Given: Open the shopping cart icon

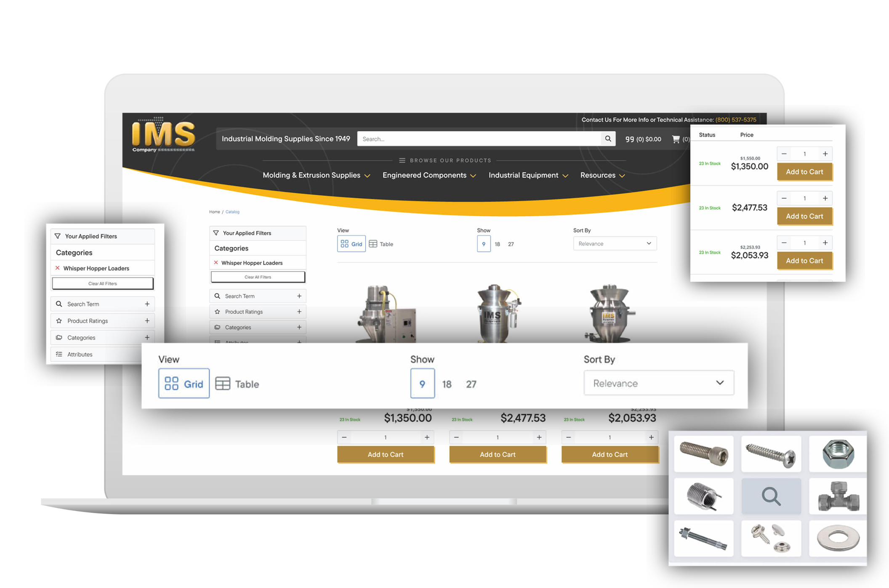Looking at the screenshot, I should (676, 139).
